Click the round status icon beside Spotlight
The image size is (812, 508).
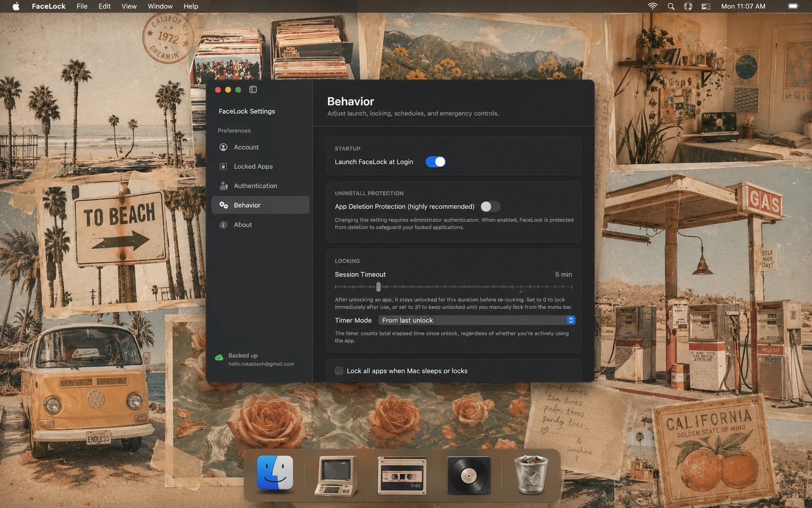pyautogui.click(x=688, y=6)
